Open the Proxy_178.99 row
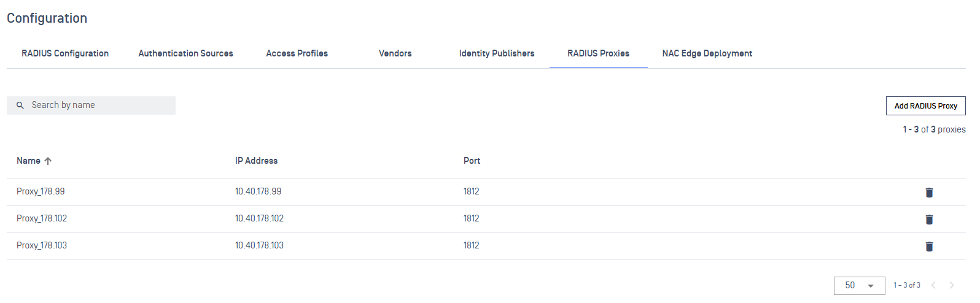The image size is (980, 303). [x=41, y=191]
